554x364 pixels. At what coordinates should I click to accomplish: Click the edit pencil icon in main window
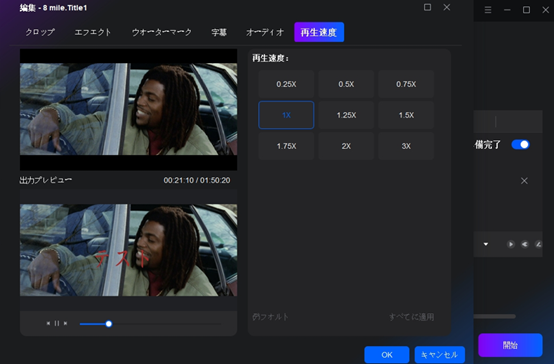(x=538, y=244)
